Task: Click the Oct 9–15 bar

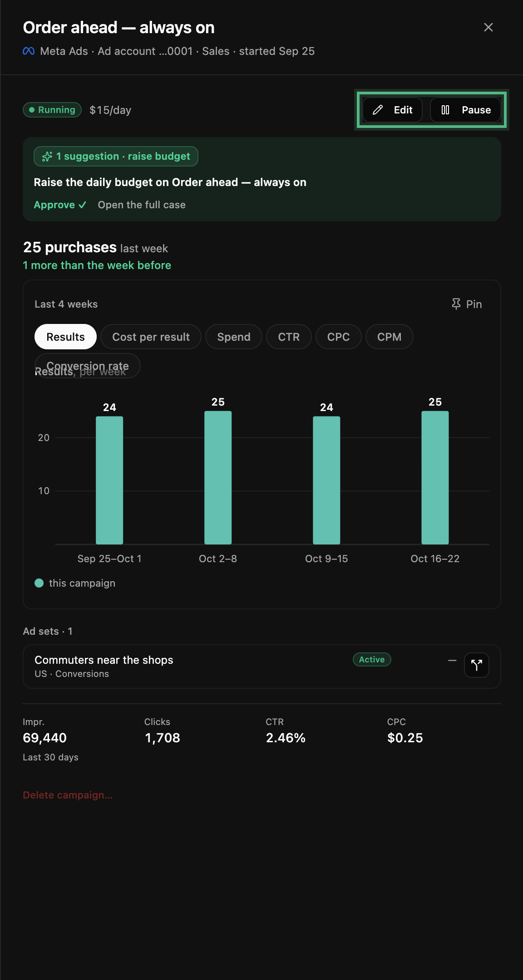Action: (326, 480)
